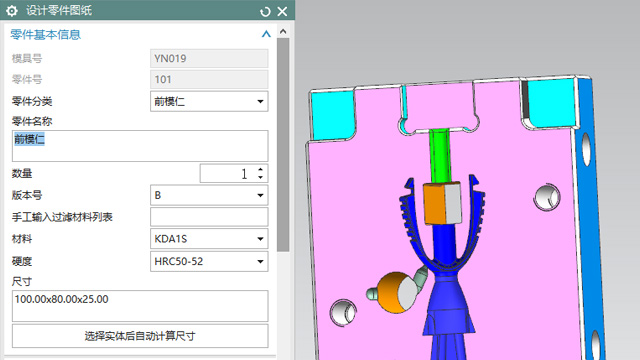Select the green pin in the model

pos(439,155)
